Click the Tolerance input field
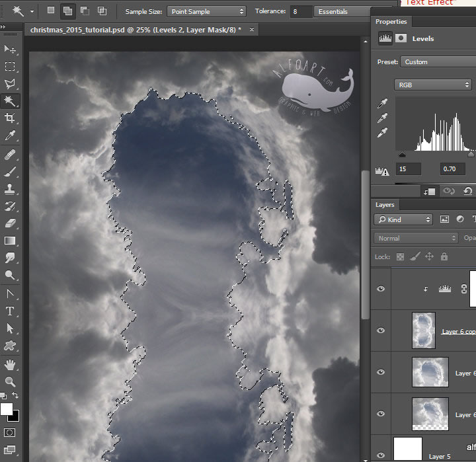 [301, 11]
